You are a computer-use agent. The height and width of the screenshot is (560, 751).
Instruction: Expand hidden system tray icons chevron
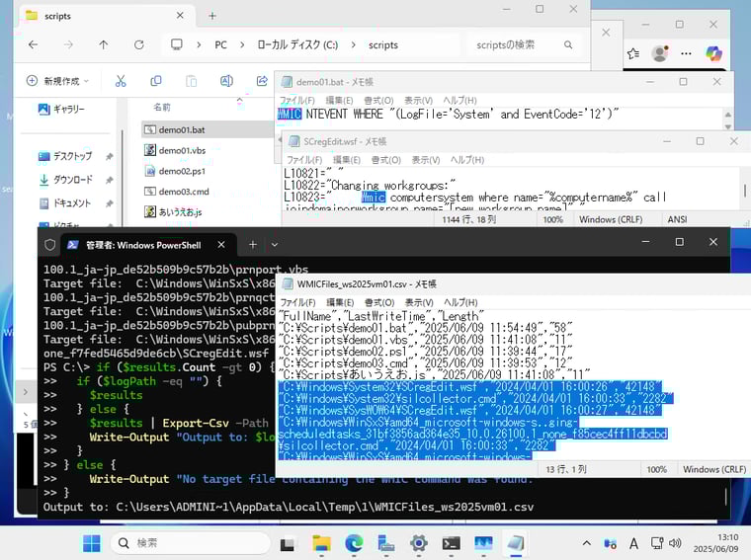point(588,543)
